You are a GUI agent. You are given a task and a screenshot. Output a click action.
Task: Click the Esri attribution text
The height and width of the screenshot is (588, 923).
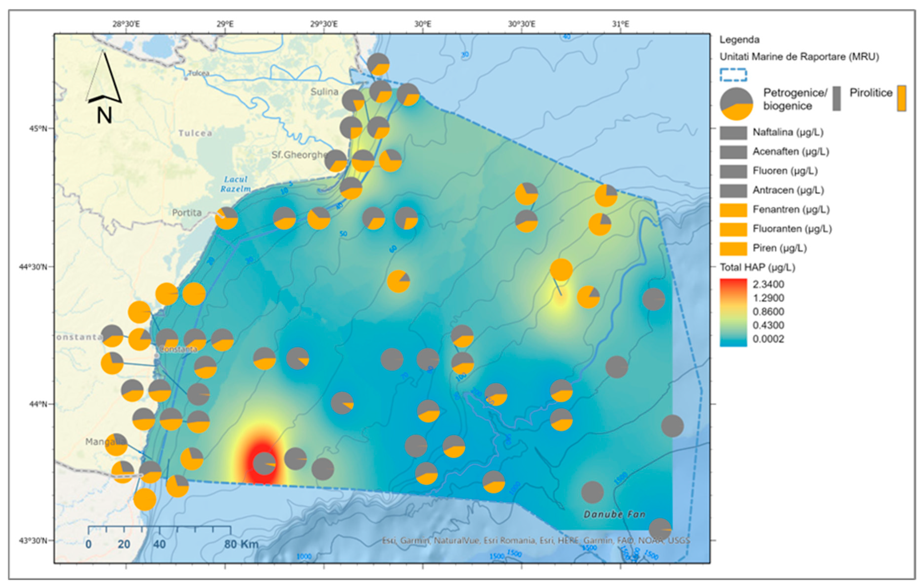pyautogui.click(x=536, y=541)
